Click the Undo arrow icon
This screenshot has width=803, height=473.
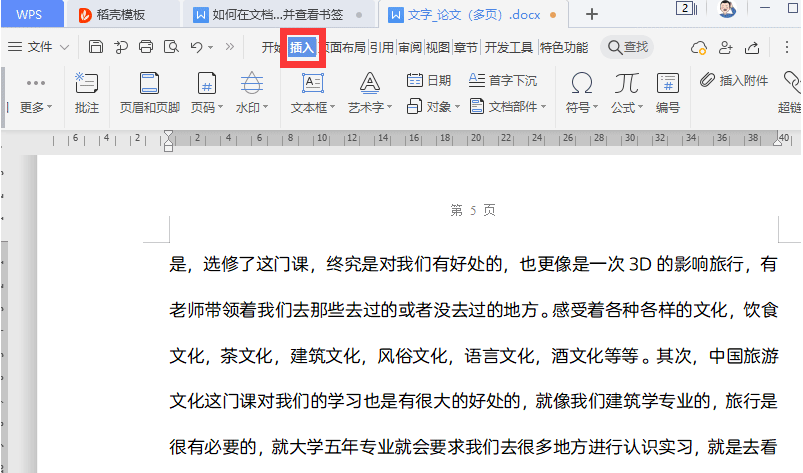pos(197,47)
